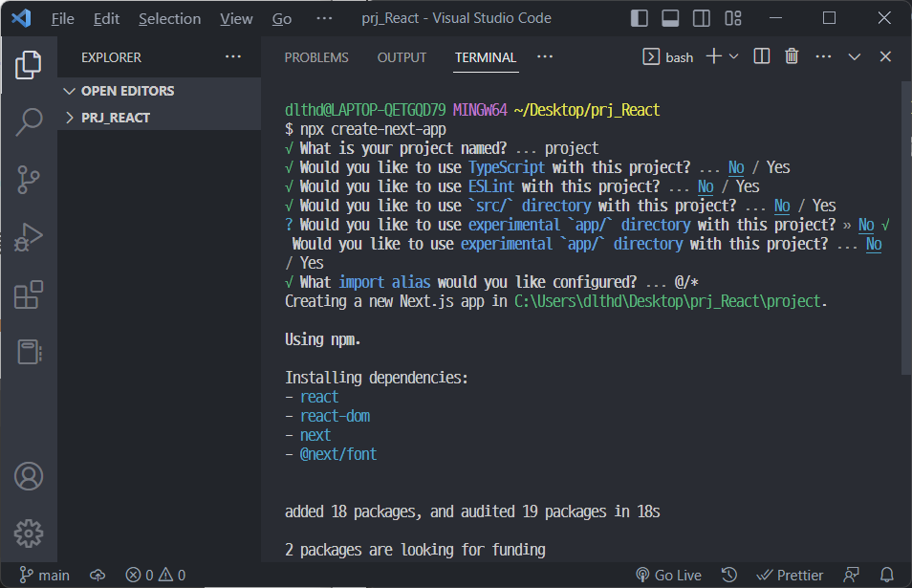Click 'Using npm.' terminal line

point(323,339)
